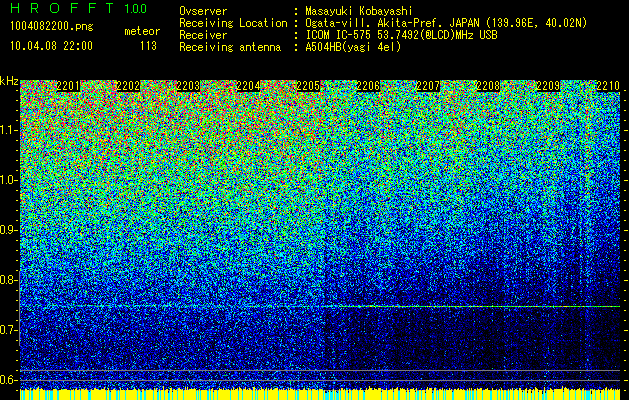The height and width of the screenshot is (400, 629).
Task: Click the 0.9 frequency axis label
Action: pos(9,230)
